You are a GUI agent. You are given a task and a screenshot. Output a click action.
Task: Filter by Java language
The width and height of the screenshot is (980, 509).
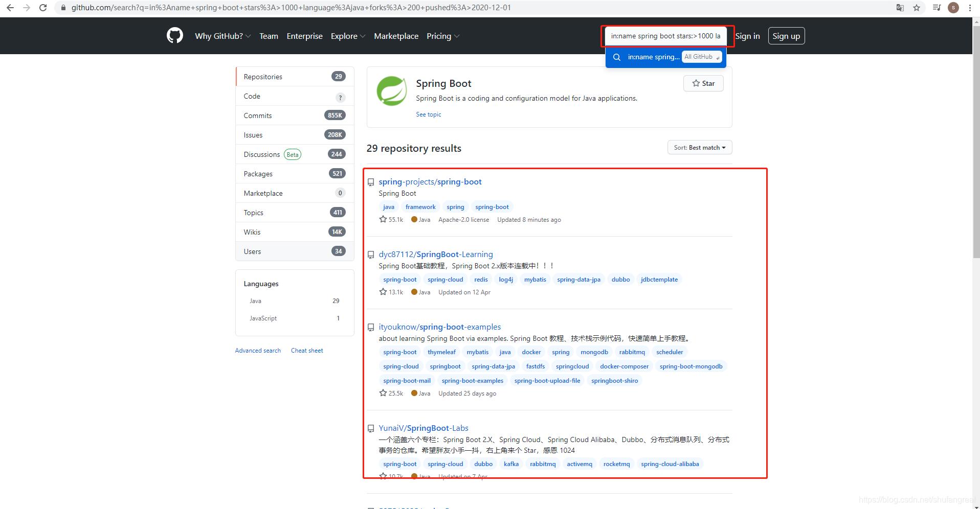click(295, 301)
